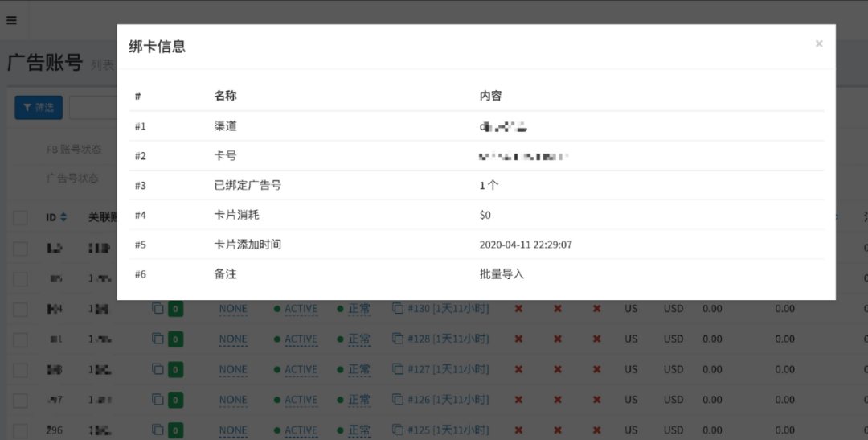Image resolution: width=868 pixels, height=440 pixels.
Task: Open the #125 [1天11小时] link
Action: [448, 430]
